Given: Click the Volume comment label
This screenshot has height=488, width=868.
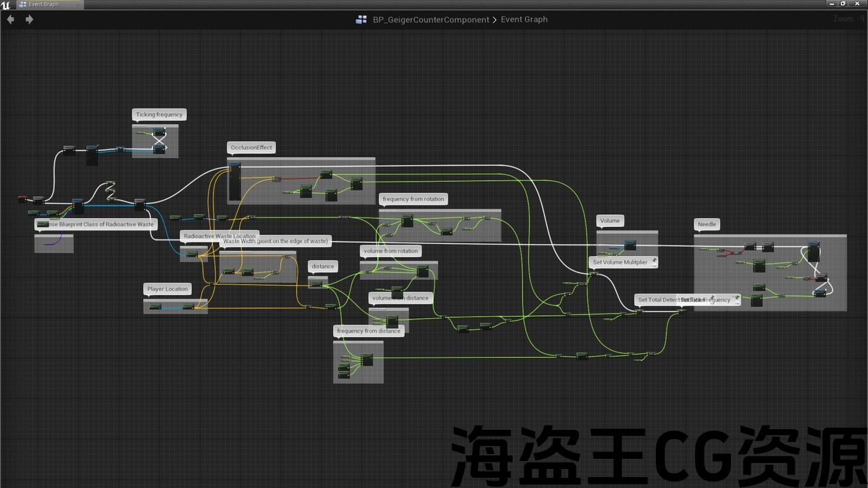Looking at the screenshot, I should (610, 221).
